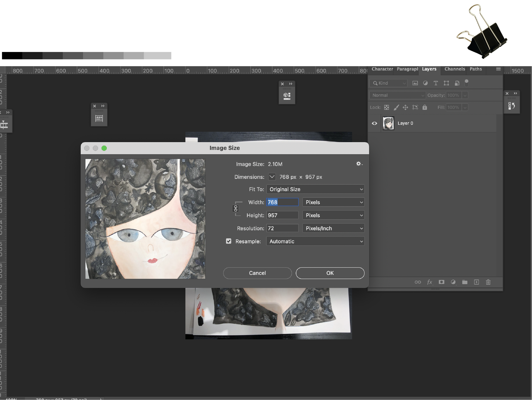Filter layers by type (T) icon
This screenshot has height=400, width=532.
(436, 83)
